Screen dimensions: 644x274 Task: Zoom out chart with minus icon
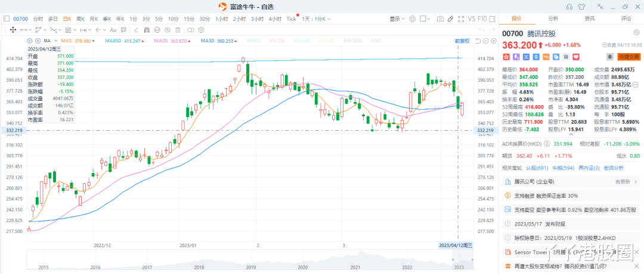click(x=485, y=41)
